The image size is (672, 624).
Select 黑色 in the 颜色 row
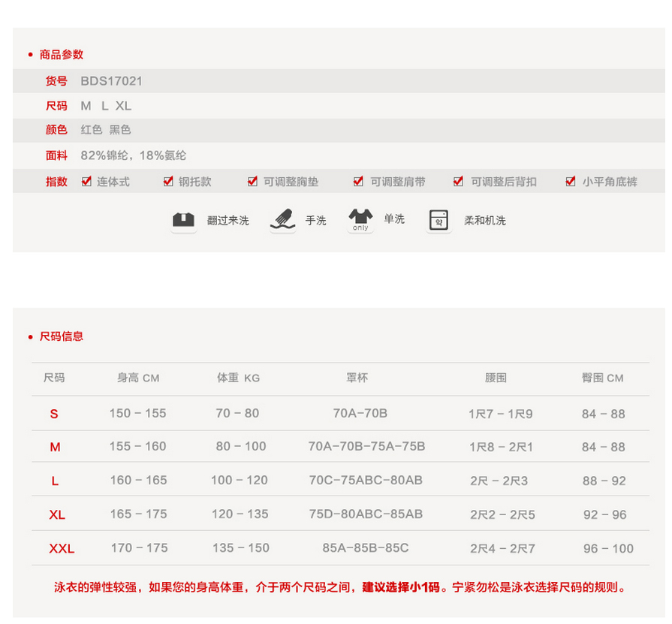tap(120, 130)
